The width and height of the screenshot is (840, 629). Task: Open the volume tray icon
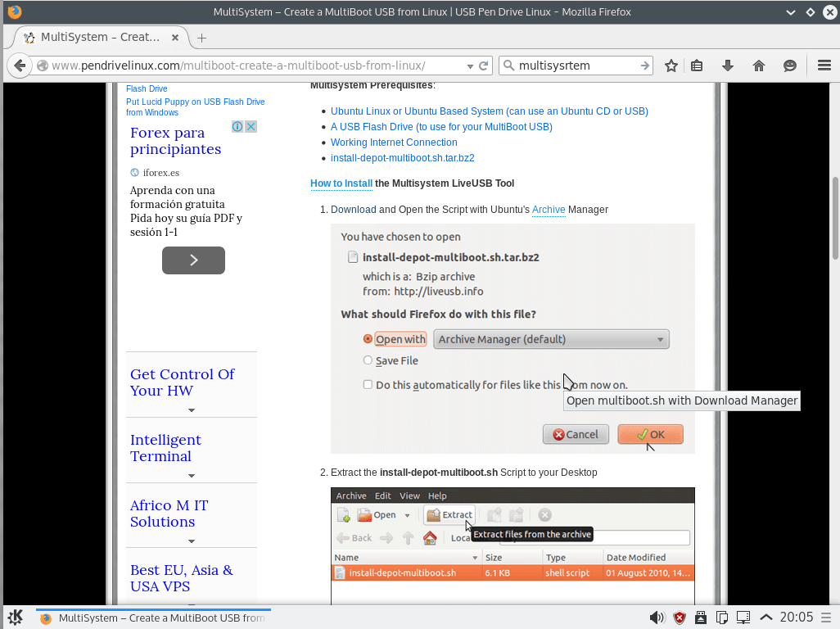tap(657, 618)
